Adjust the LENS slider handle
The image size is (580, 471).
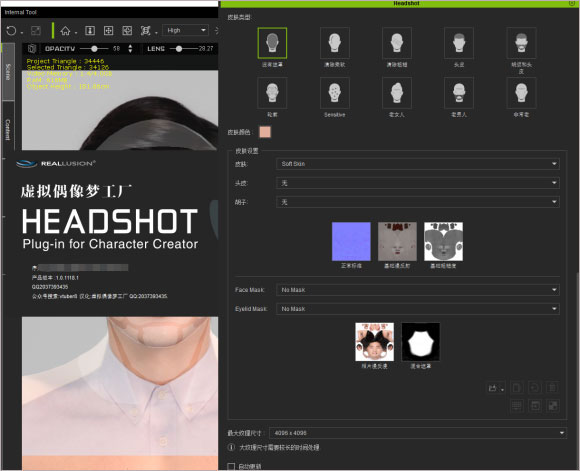tap(179, 48)
